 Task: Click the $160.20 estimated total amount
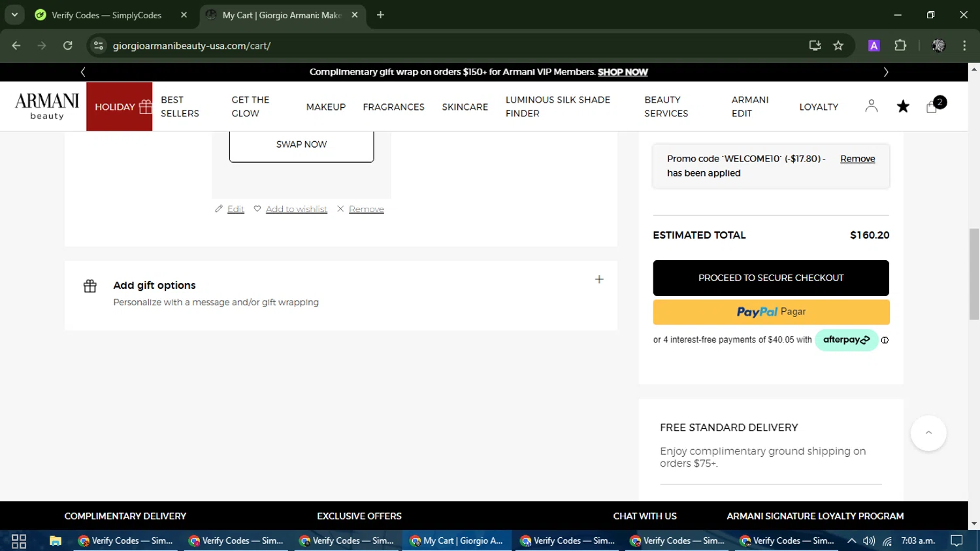[x=870, y=235]
